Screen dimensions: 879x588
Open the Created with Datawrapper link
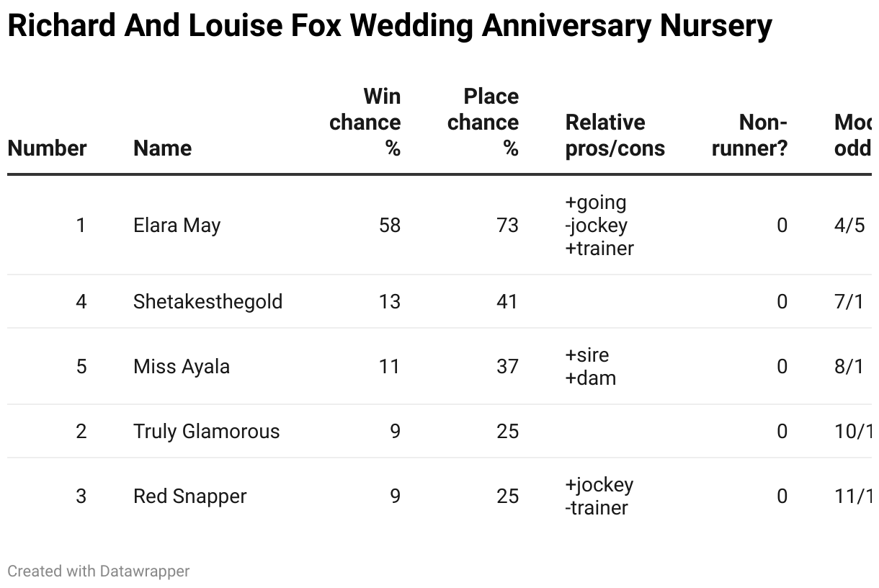[x=99, y=571]
